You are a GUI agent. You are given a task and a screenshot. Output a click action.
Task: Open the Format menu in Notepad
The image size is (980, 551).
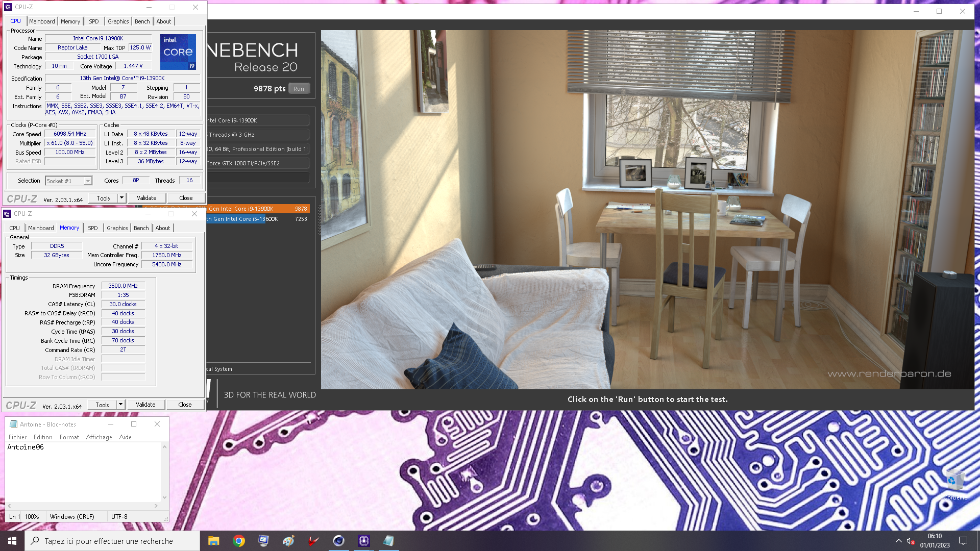pos(69,437)
